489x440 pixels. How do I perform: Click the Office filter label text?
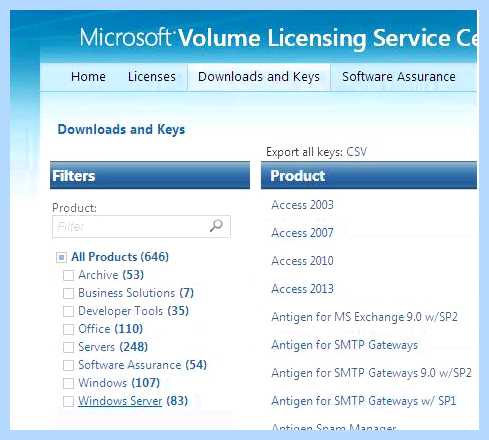coord(94,329)
